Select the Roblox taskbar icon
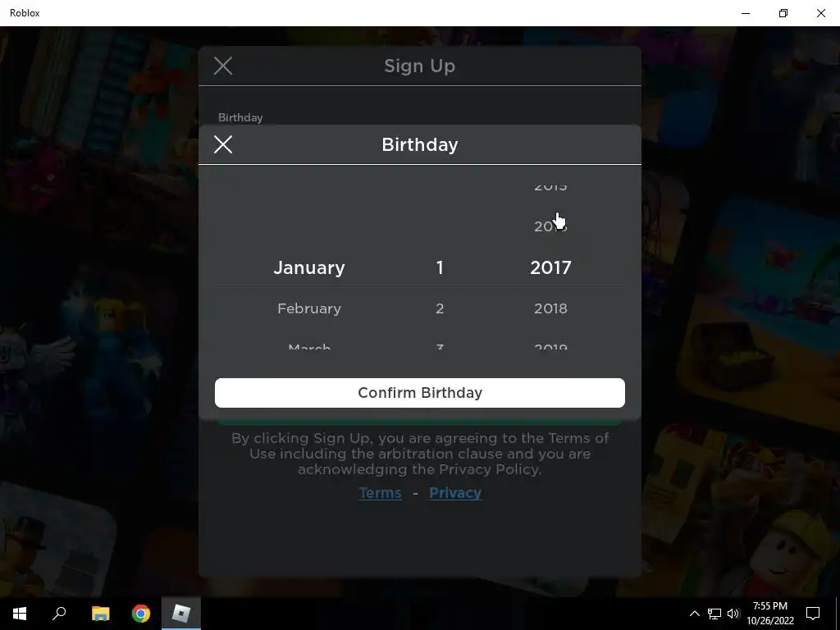 (181, 614)
